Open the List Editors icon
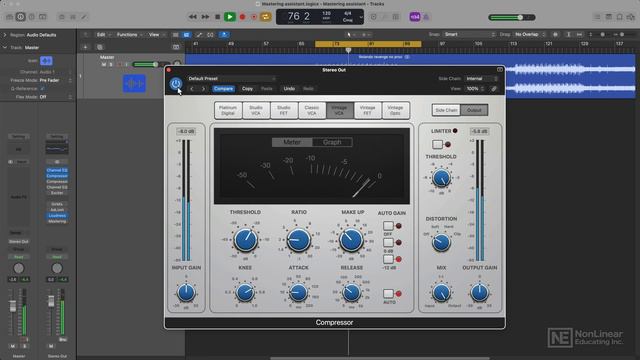The image size is (640, 360). 597,17
